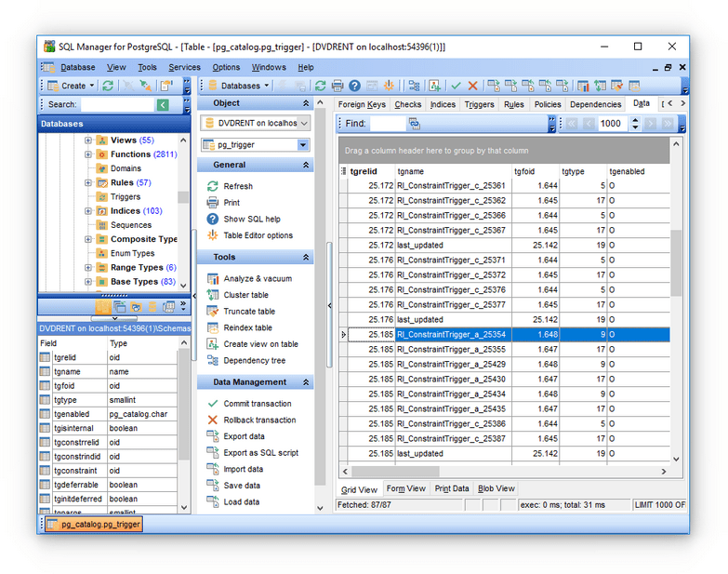Expand the Views tree node

click(x=87, y=140)
